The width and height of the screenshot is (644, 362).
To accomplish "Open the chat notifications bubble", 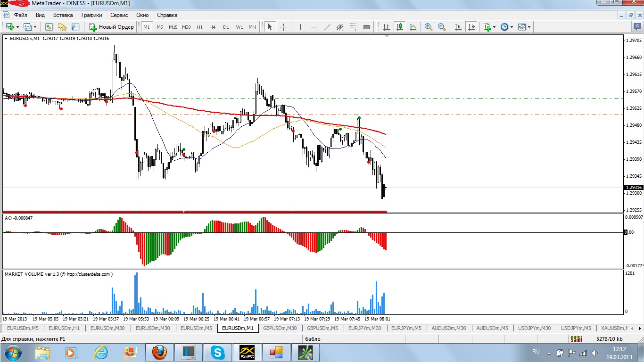I will coord(636,27).
